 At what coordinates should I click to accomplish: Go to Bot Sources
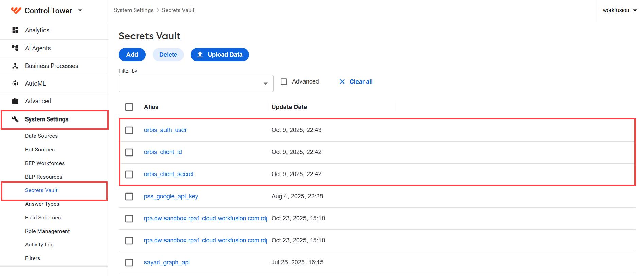40,150
